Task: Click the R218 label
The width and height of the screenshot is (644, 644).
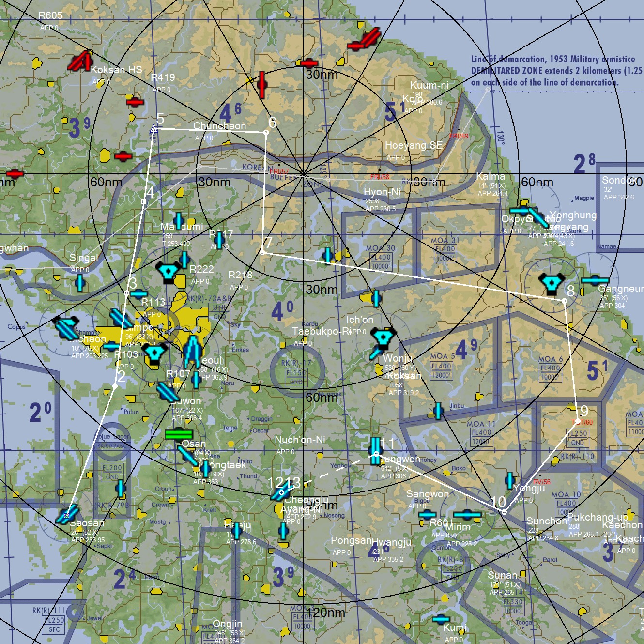Action: (x=240, y=275)
